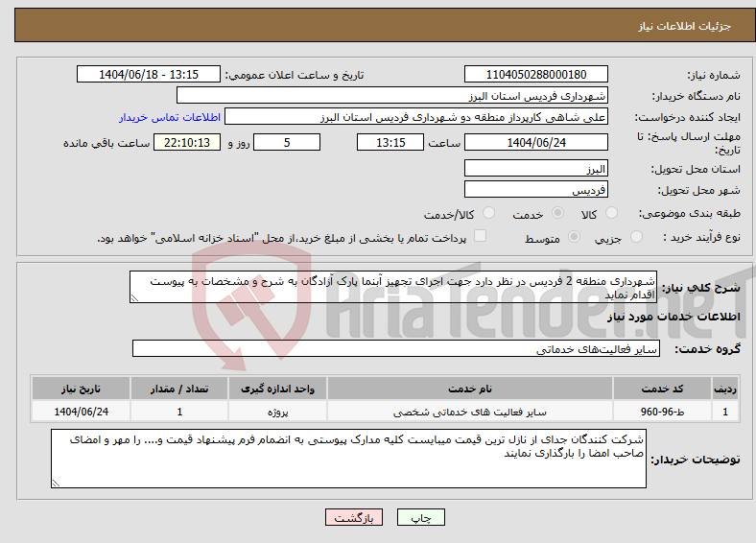Click the deadline time field 13:15
756x543 pixels.
[x=390, y=142]
